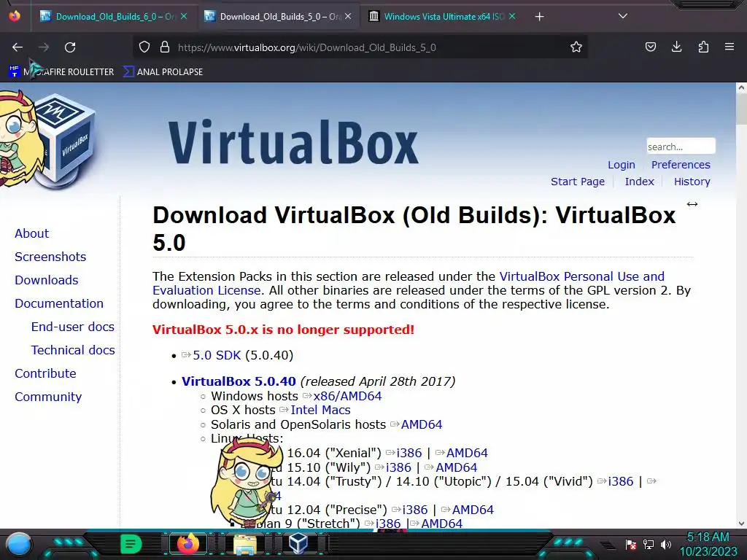747x560 pixels.
Task: Save page to Pocket
Action: coord(650,47)
